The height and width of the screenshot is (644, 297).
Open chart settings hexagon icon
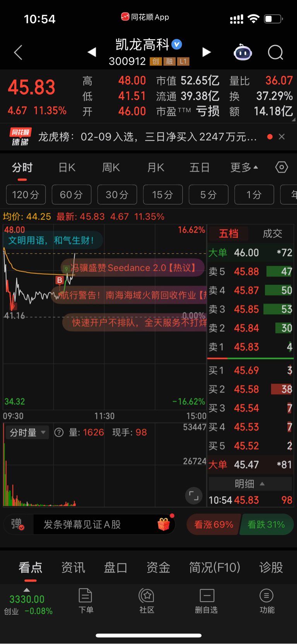coord(282,167)
